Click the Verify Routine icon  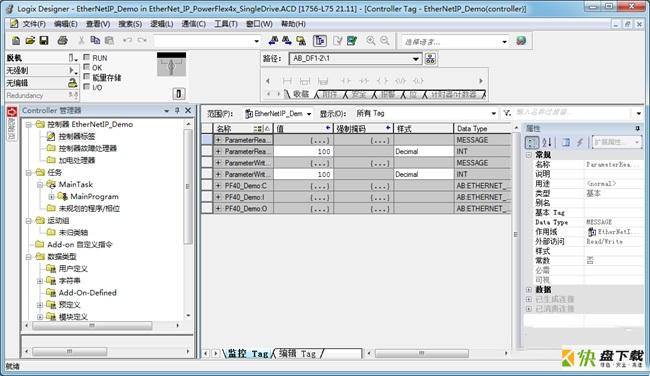point(338,41)
